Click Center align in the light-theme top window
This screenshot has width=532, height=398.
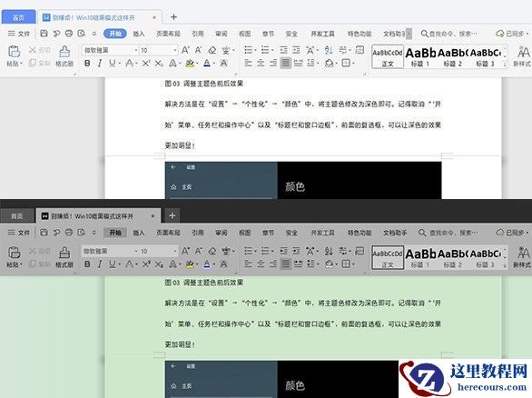261,64
